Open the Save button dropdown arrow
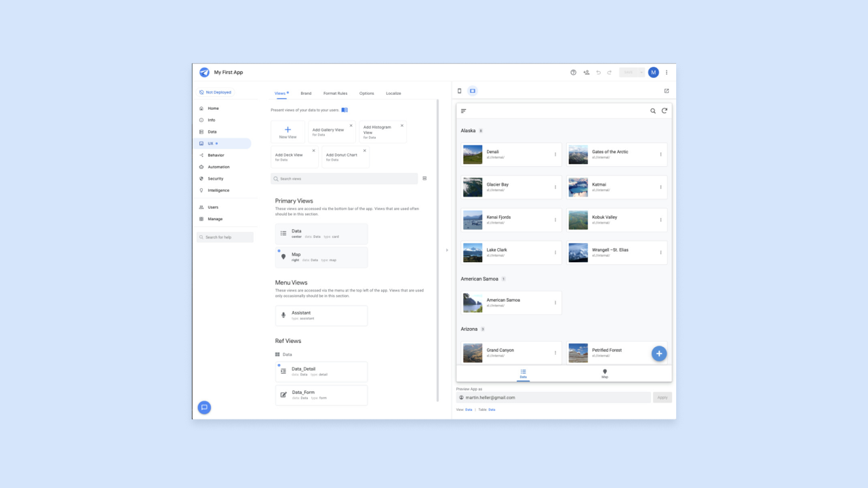 click(x=641, y=73)
